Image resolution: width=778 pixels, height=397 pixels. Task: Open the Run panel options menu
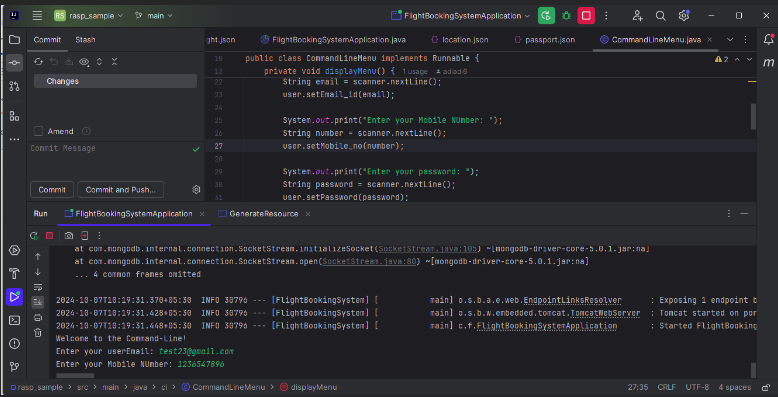pyautogui.click(x=729, y=214)
